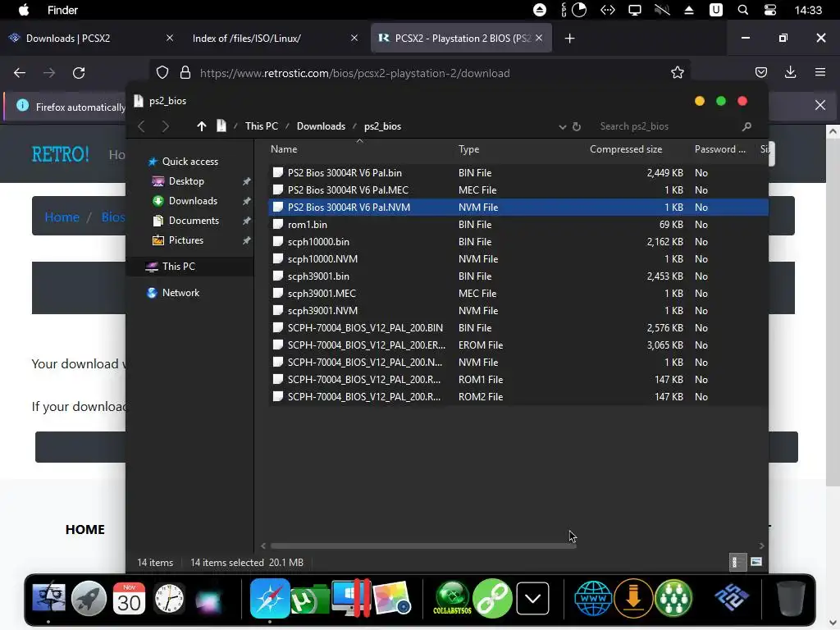Open a new Firefox tab
The width and height of the screenshot is (840, 630).
[569, 38]
